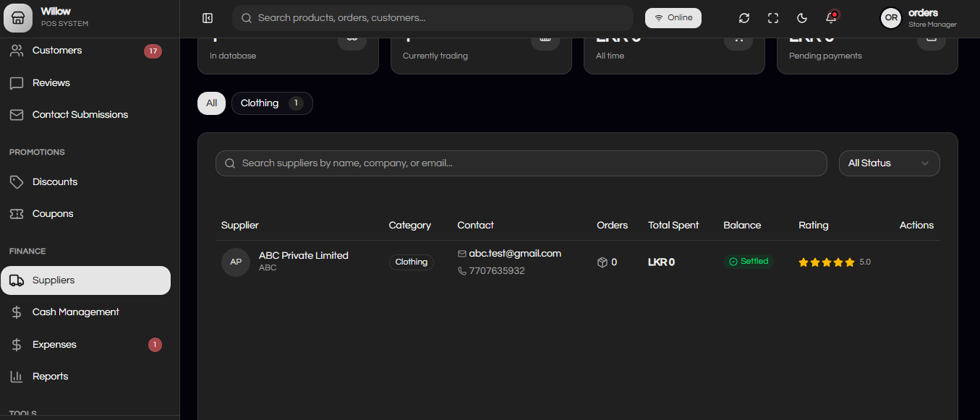Click the Contact column header
This screenshot has width=980, height=420.
tap(475, 226)
